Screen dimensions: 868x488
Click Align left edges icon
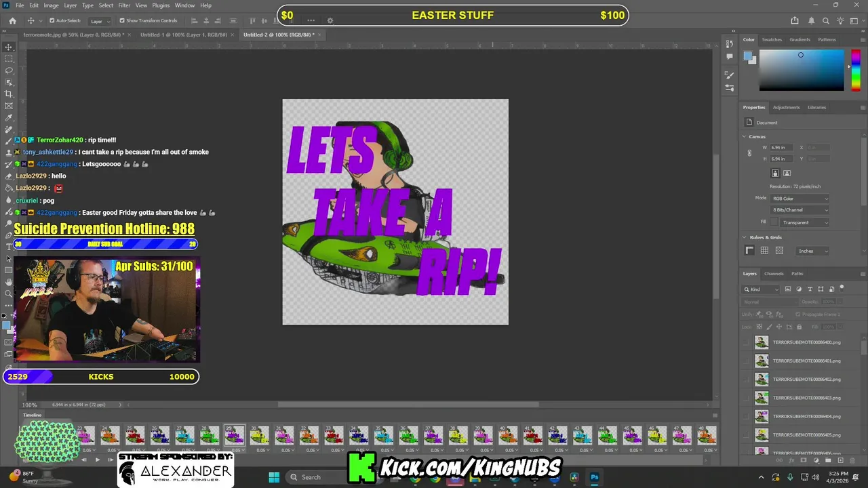point(195,21)
